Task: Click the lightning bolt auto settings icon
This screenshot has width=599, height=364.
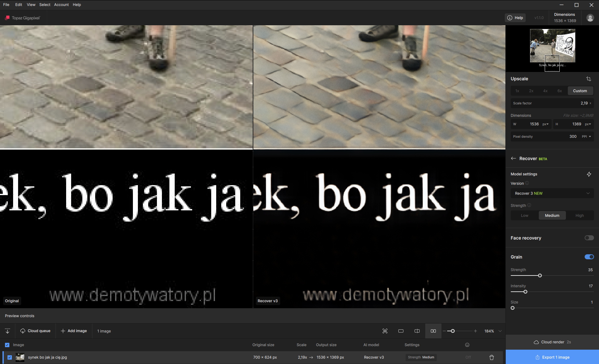Action: 589,174
